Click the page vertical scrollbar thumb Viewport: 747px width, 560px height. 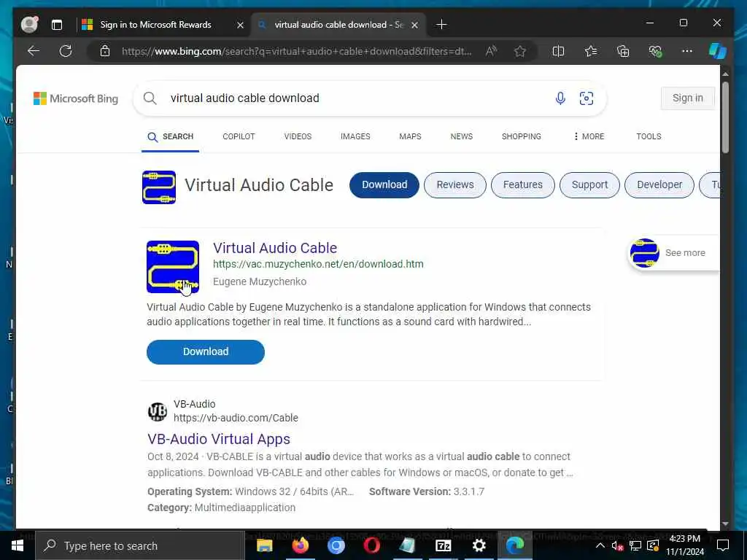pyautogui.click(x=725, y=117)
